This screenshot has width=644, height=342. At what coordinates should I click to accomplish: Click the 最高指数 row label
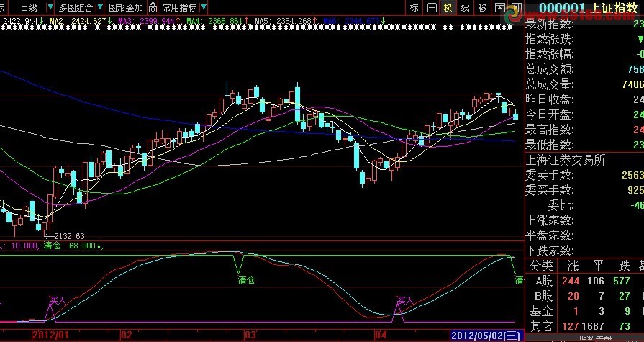550,130
